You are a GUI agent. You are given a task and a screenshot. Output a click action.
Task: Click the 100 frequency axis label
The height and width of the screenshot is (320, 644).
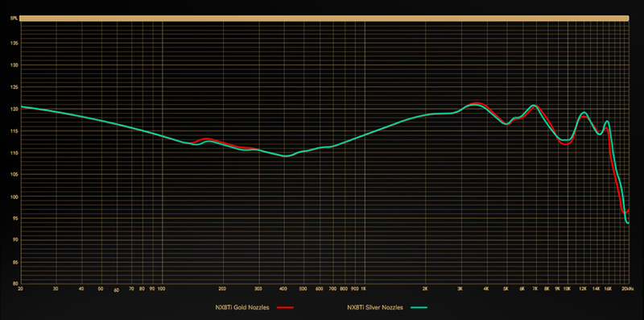[161, 289]
